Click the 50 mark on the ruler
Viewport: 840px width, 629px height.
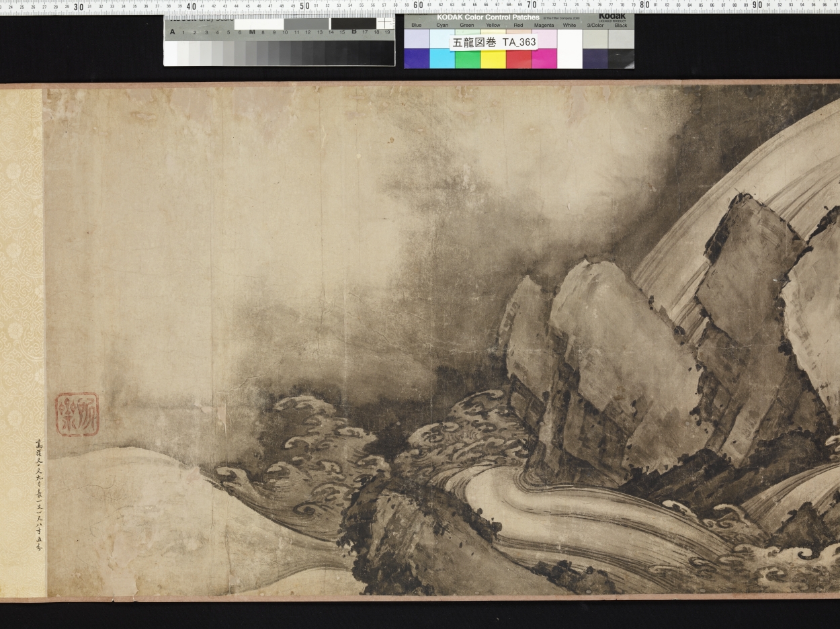pos(305,6)
